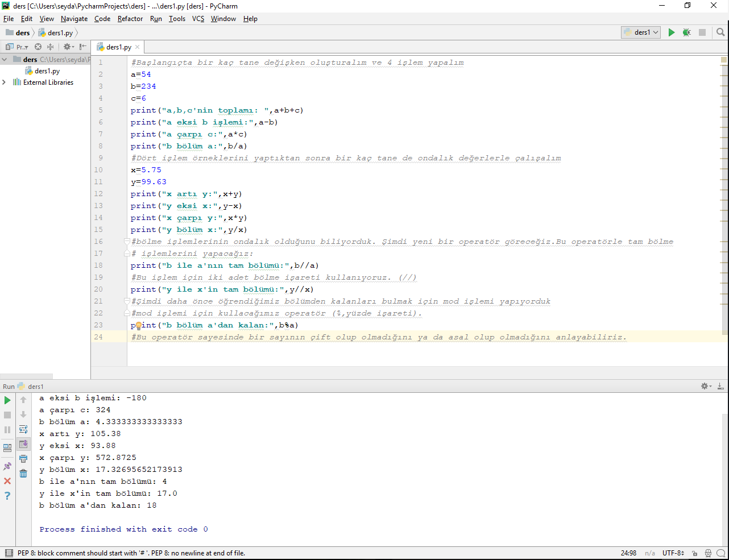Open the Help menu

tap(250, 19)
